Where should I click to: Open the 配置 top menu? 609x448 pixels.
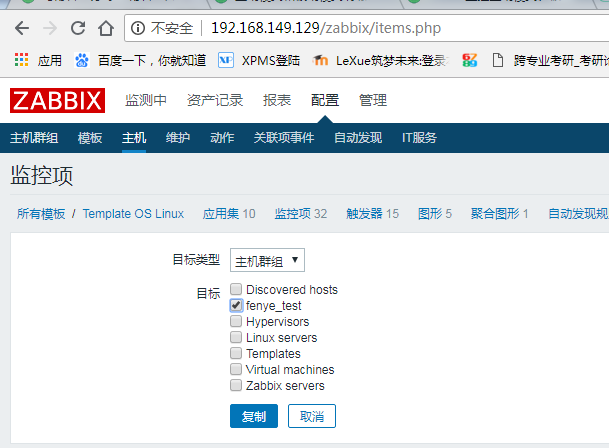tap(325, 100)
